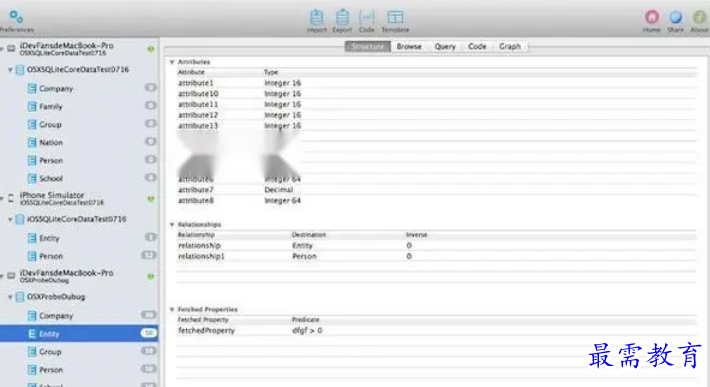Click the OSXSQLiteCoreDataTest0716 database icon
Screen dimensions: 710x387
(x=20, y=70)
